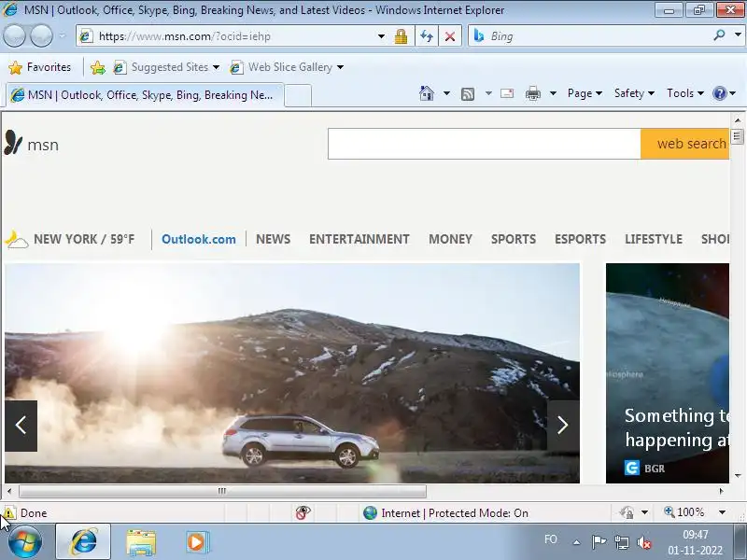The height and width of the screenshot is (560, 747).
Task: Open the Safety menu
Action: click(x=634, y=93)
